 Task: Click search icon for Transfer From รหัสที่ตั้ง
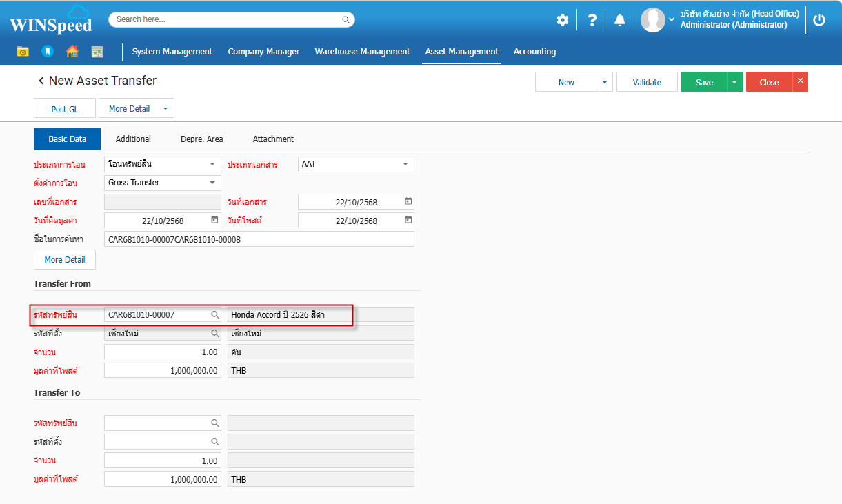coord(215,334)
